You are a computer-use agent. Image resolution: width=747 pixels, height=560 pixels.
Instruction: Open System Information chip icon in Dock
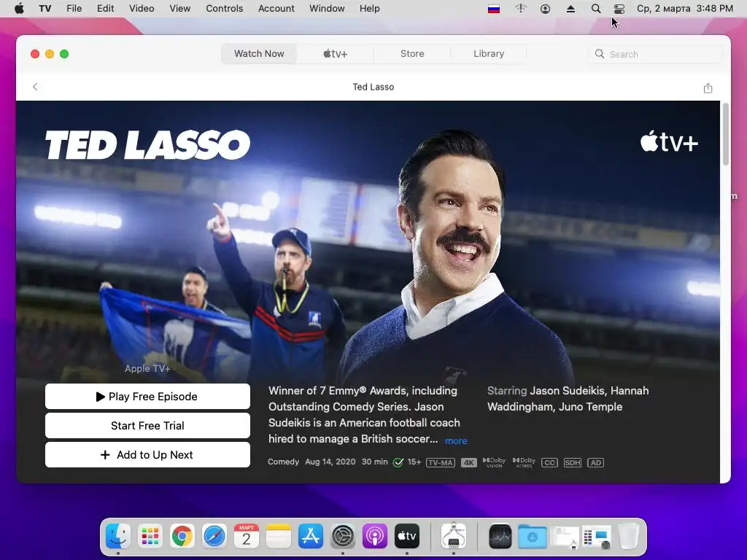point(454,537)
